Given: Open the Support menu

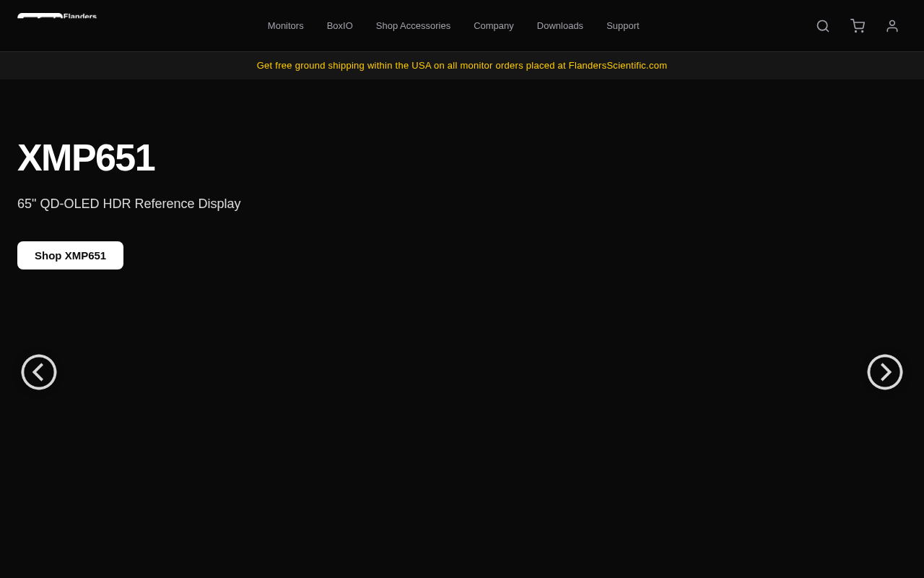Looking at the screenshot, I should click(x=623, y=26).
